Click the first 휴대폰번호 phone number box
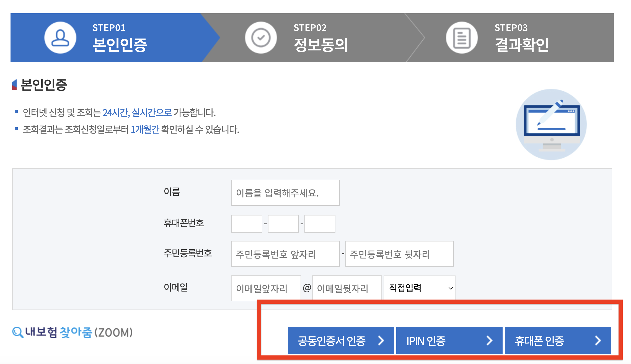This screenshot has width=631, height=364. coord(247,224)
